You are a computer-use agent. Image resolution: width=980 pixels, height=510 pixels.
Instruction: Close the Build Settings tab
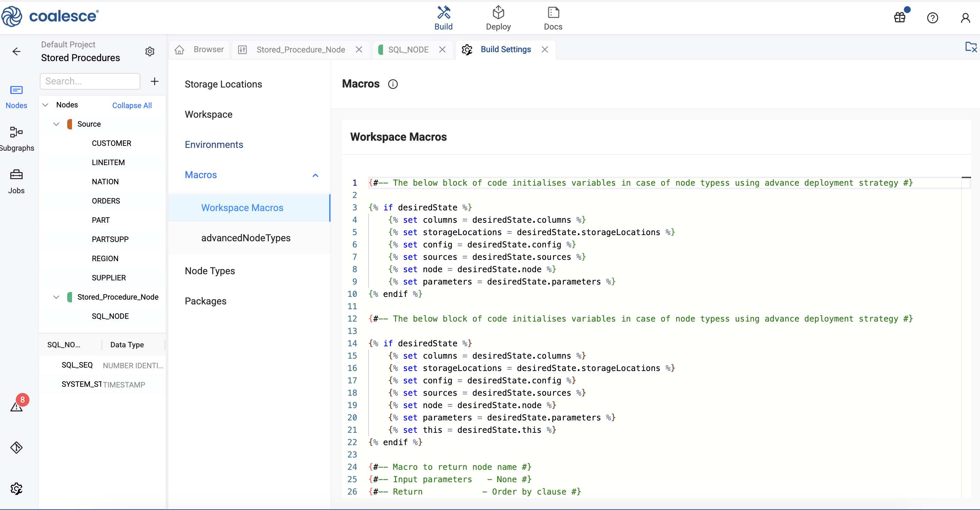tap(545, 49)
